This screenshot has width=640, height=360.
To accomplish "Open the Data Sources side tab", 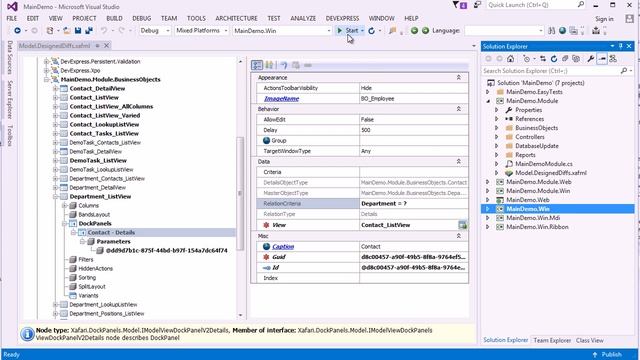I will click(10, 57).
